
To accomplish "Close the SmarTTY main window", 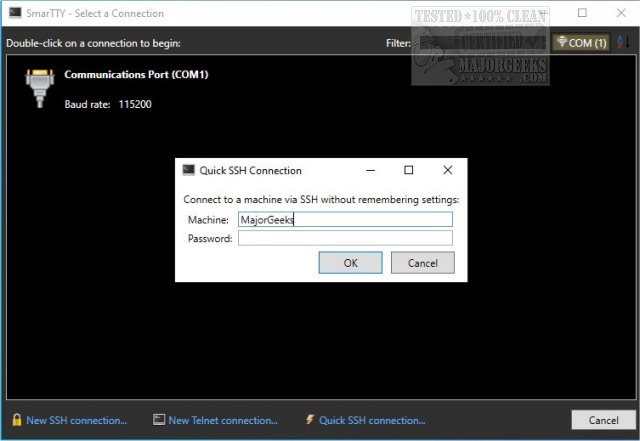I will click(621, 13).
